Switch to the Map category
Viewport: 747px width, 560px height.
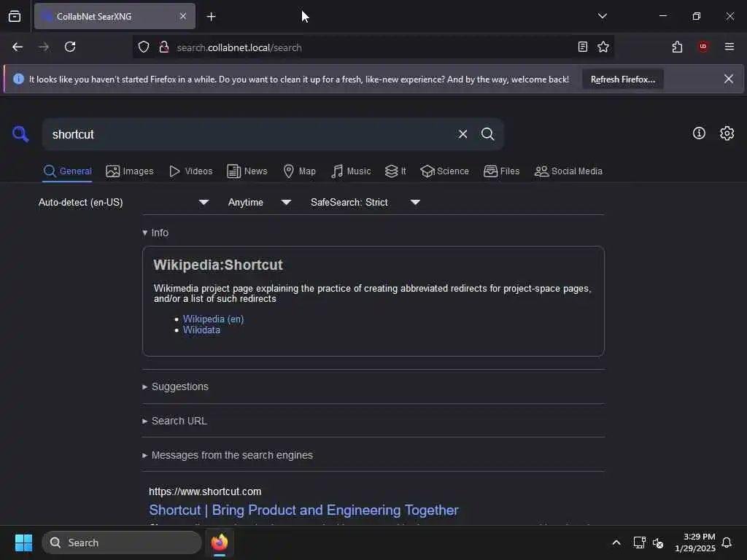pyautogui.click(x=299, y=171)
